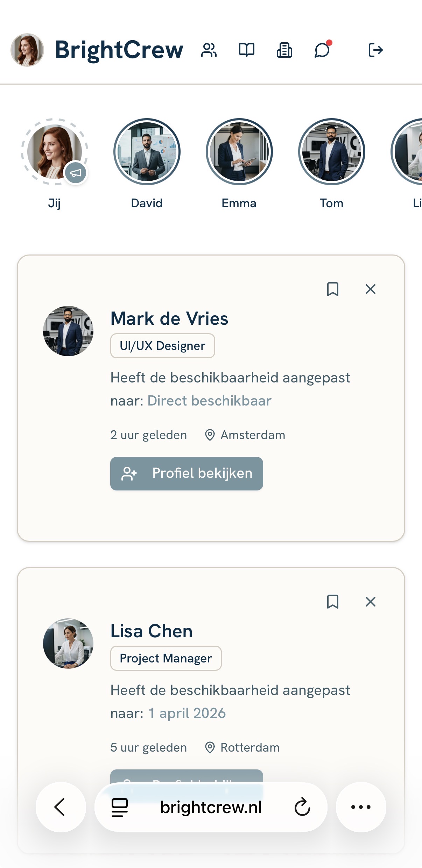Select the UI/UX Designer tag
The width and height of the screenshot is (422, 868).
pos(162,346)
